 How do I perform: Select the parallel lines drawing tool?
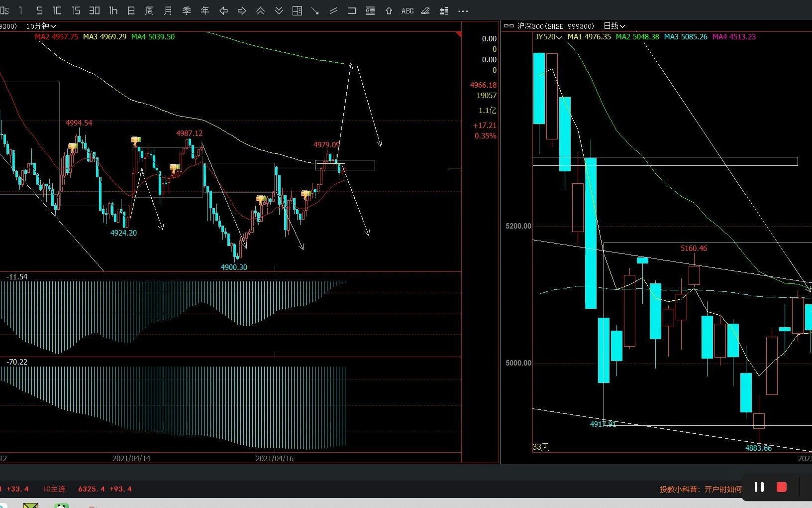coord(333,10)
